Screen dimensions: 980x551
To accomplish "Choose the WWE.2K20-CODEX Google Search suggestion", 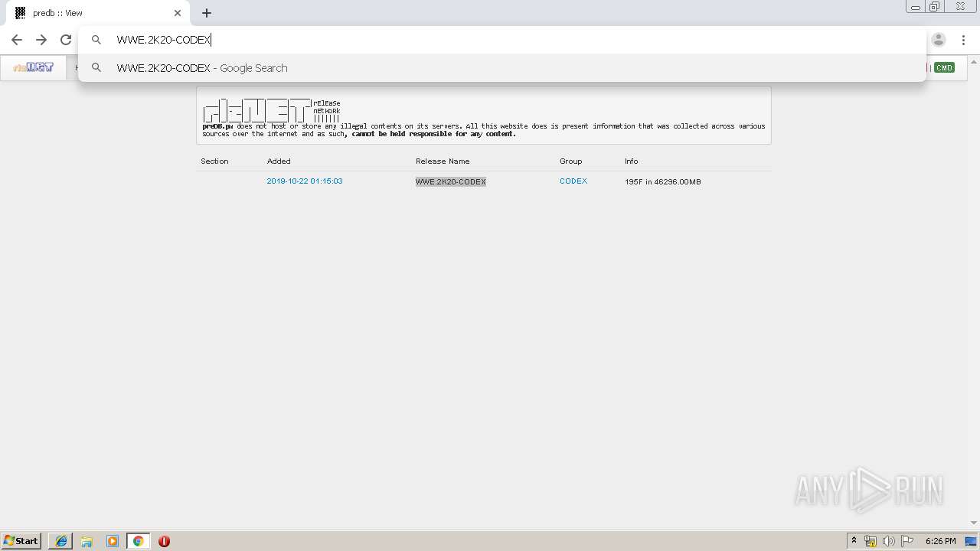I will coord(502,68).
